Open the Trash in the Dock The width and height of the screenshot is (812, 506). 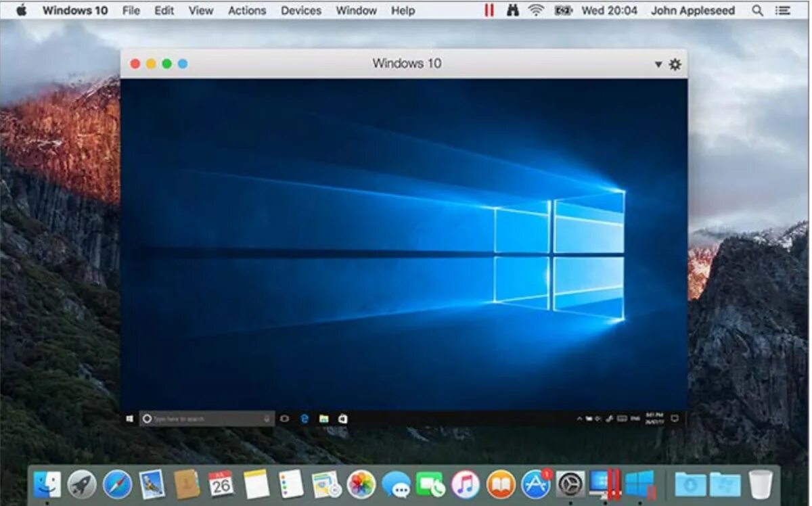coord(761,484)
